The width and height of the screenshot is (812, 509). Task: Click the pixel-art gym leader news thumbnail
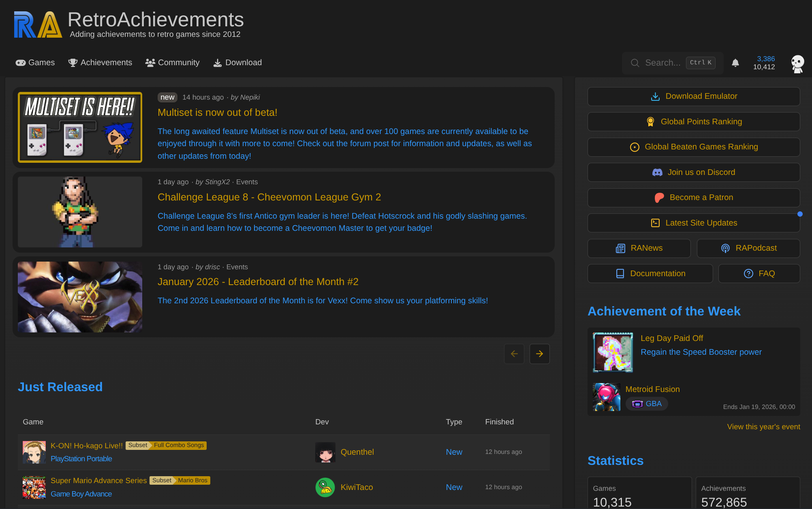coord(80,212)
